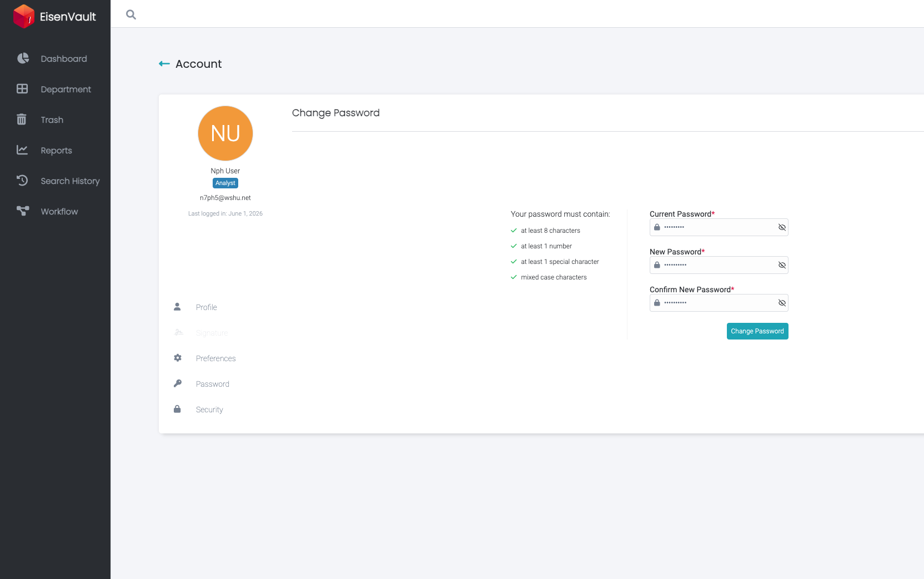Click lock icon in Confirm New Password field
The width and height of the screenshot is (924, 579).
[657, 303]
